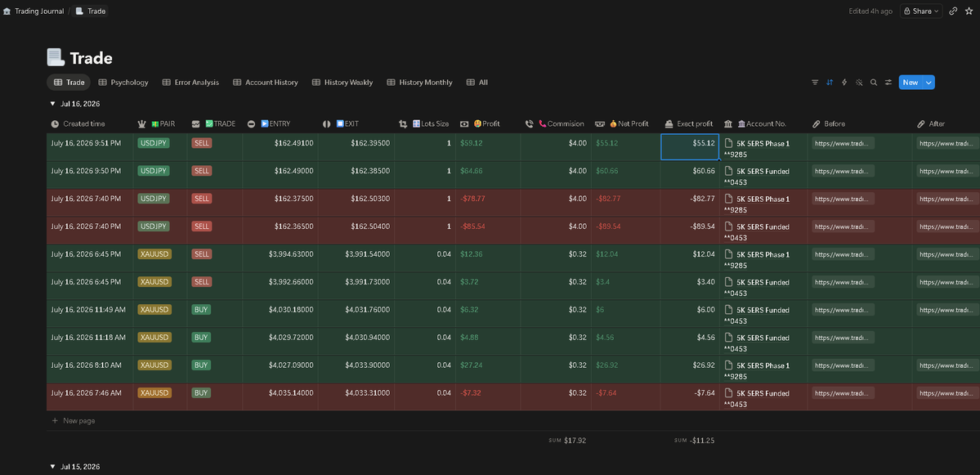Click net profit cell showing $12.04
The width and height of the screenshot is (980, 475).
[x=625, y=258]
